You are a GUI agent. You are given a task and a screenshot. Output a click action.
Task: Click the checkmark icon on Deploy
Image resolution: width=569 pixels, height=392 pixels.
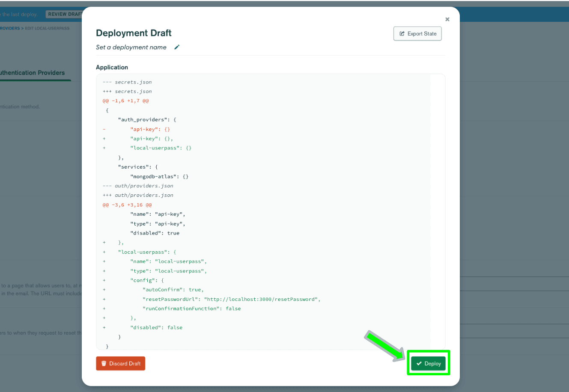click(x=419, y=364)
